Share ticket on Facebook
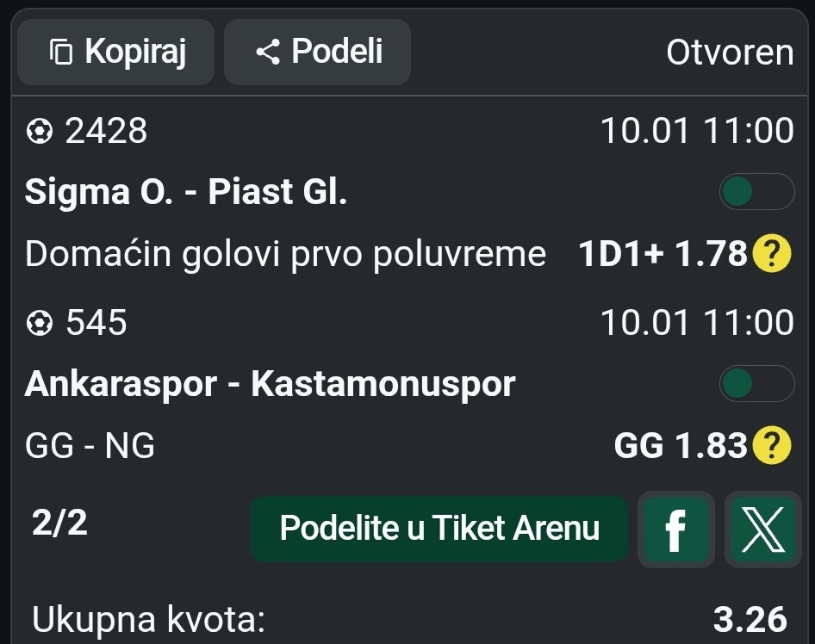This screenshot has width=815, height=644. pyautogui.click(x=676, y=530)
